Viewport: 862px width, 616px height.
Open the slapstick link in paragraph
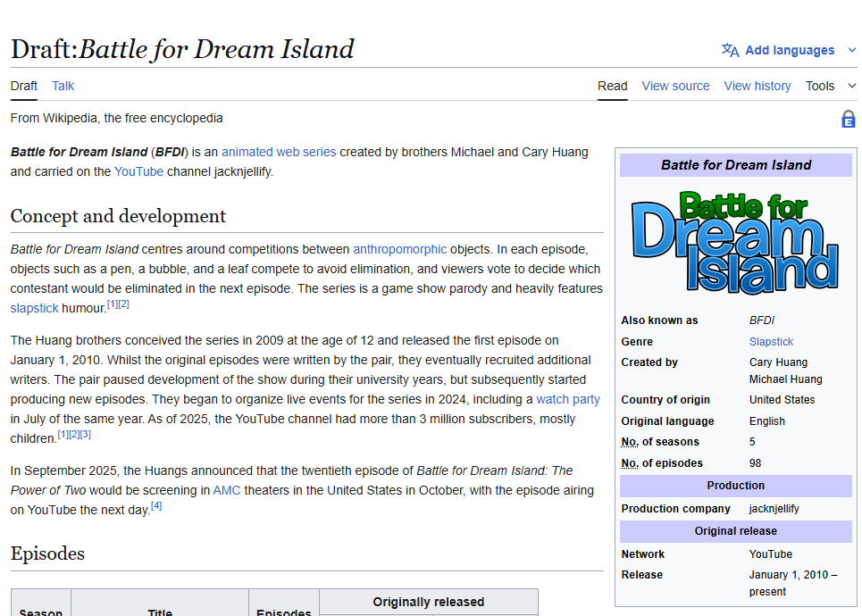click(34, 308)
